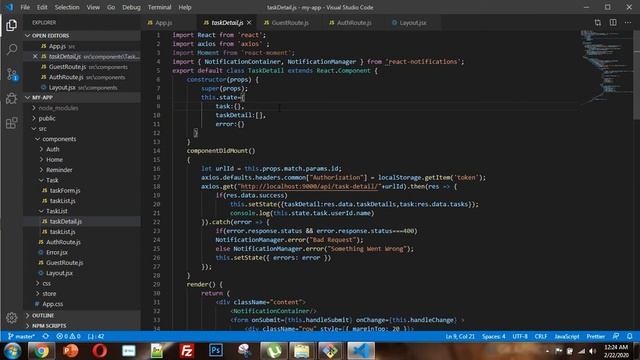Switch to the GuestRoute.js editor tab
Image resolution: width=640 pixels, height=360 pixels.
click(289, 23)
